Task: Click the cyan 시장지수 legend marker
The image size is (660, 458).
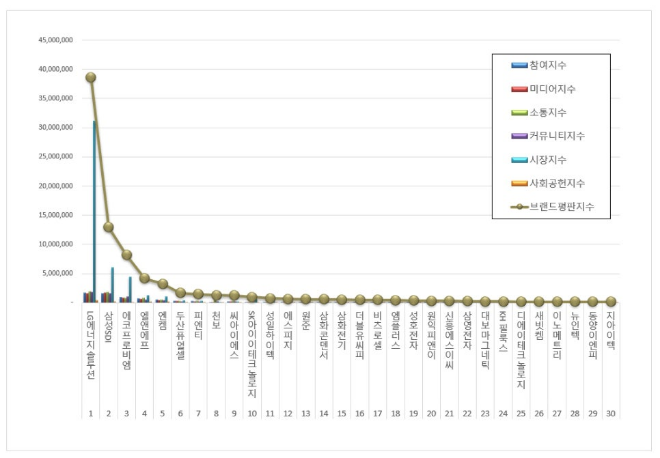Action: [520, 159]
